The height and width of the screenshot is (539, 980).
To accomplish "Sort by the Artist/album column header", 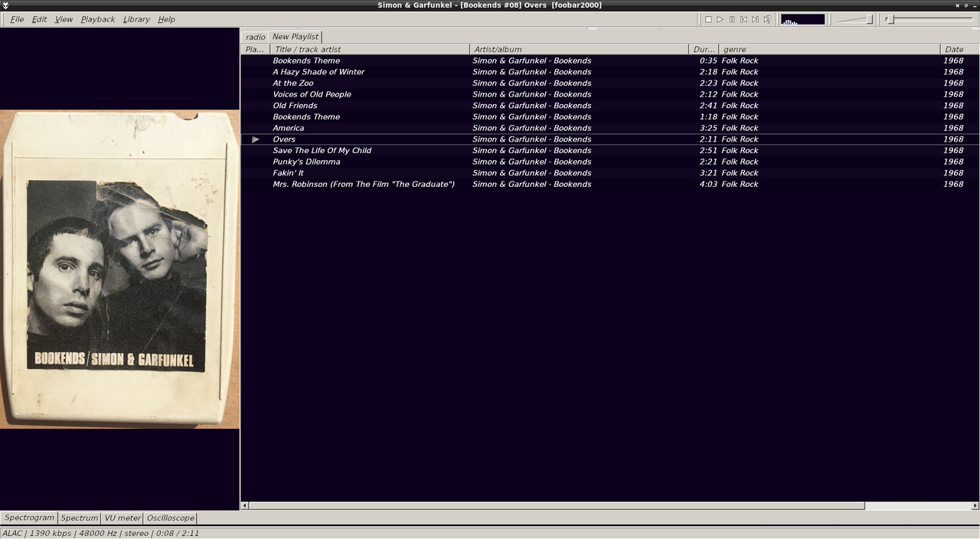I will (x=579, y=49).
